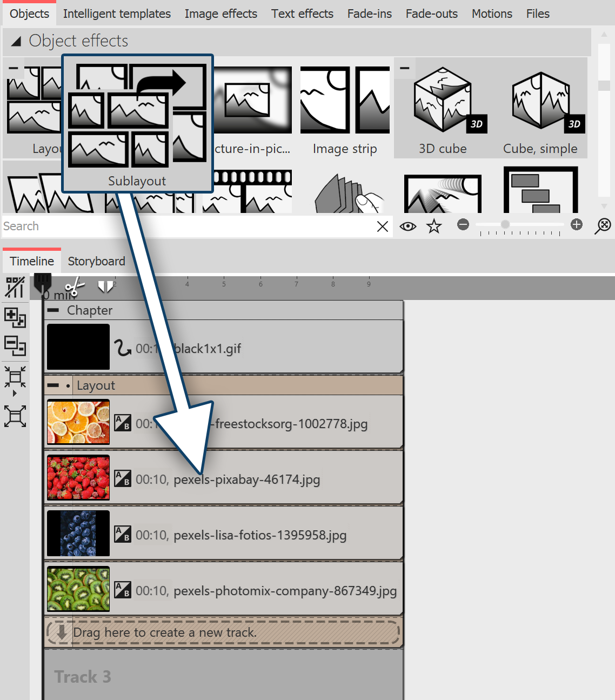Collapse the Object effects section
Screen dimensions: 615x700
point(16,41)
